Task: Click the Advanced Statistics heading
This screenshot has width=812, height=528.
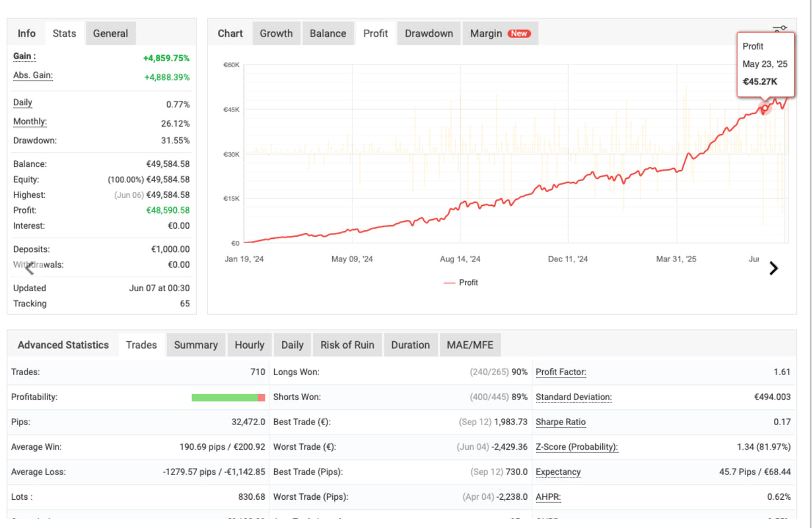Action: pos(63,345)
